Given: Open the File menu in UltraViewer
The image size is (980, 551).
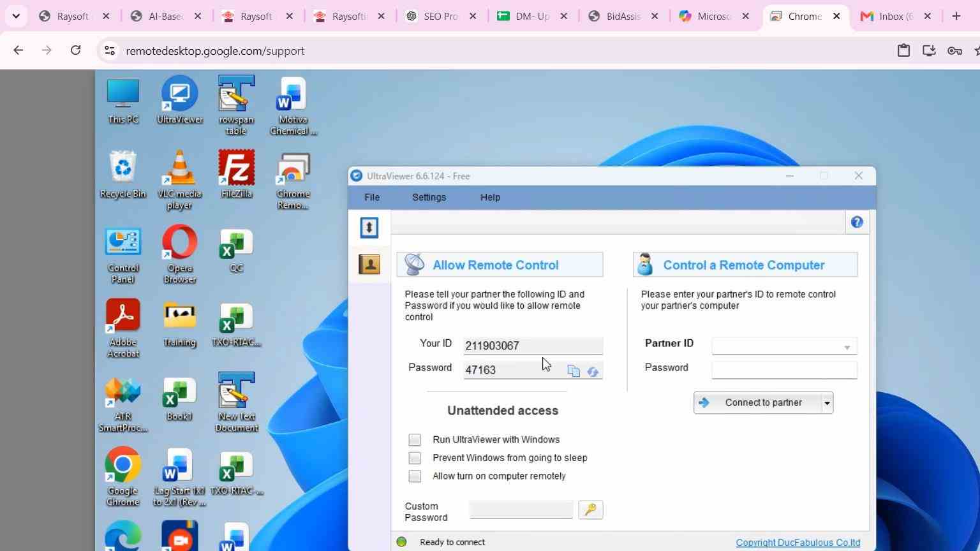Looking at the screenshot, I should (x=372, y=197).
